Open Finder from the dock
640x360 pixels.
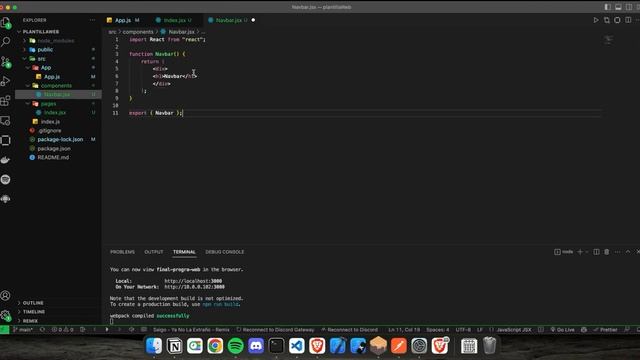click(154, 346)
